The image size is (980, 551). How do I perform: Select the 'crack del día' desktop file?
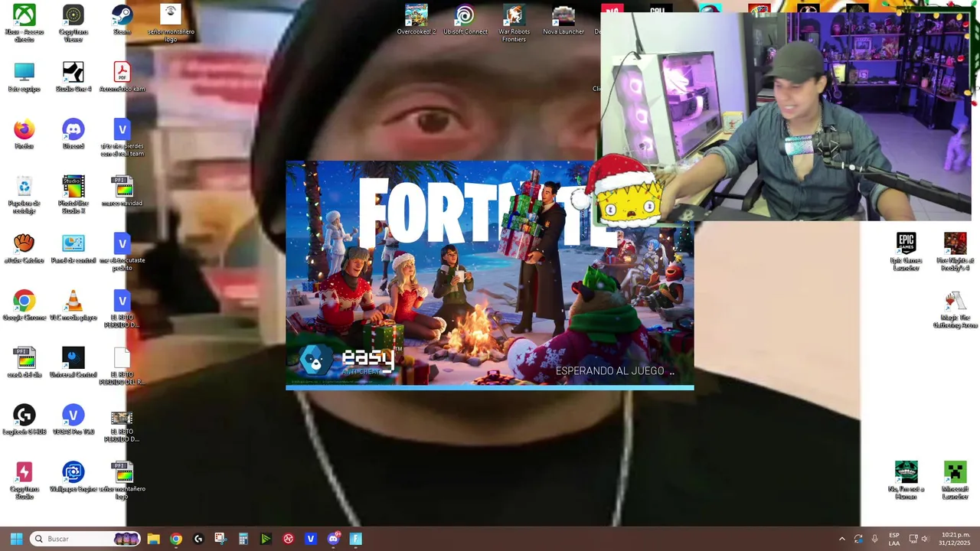tap(24, 362)
